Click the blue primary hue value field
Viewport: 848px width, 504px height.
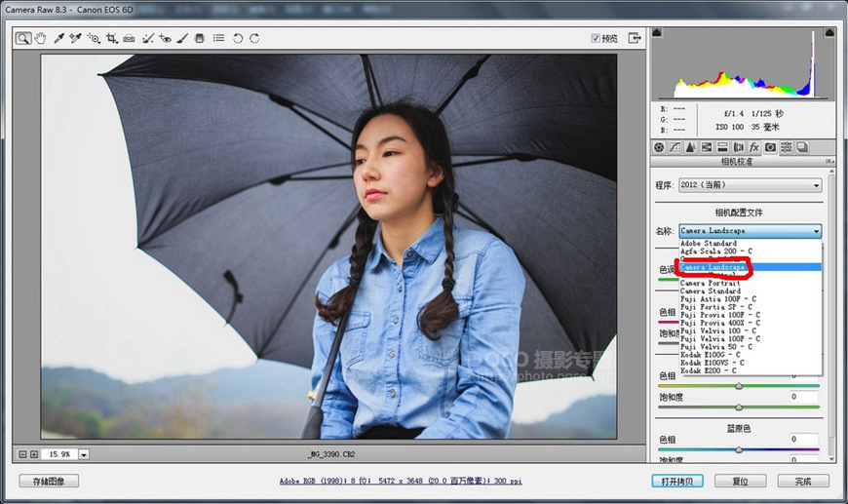tap(804, 439)
